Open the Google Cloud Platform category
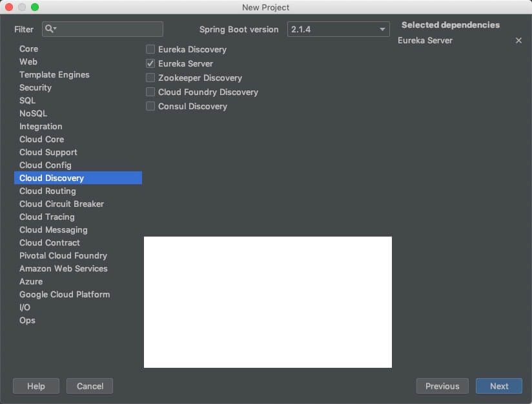 click(x=78, y=294)
